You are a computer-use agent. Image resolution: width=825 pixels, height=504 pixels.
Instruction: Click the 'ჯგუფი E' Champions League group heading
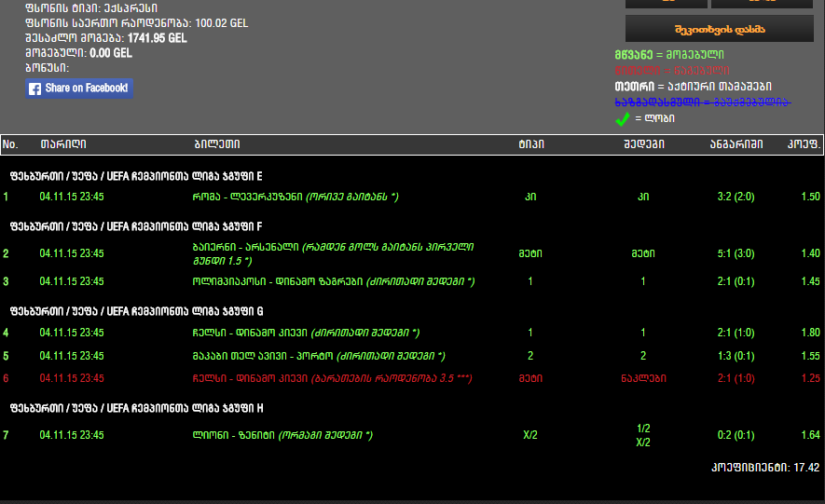pyautogui.click(x=136, y=176)
